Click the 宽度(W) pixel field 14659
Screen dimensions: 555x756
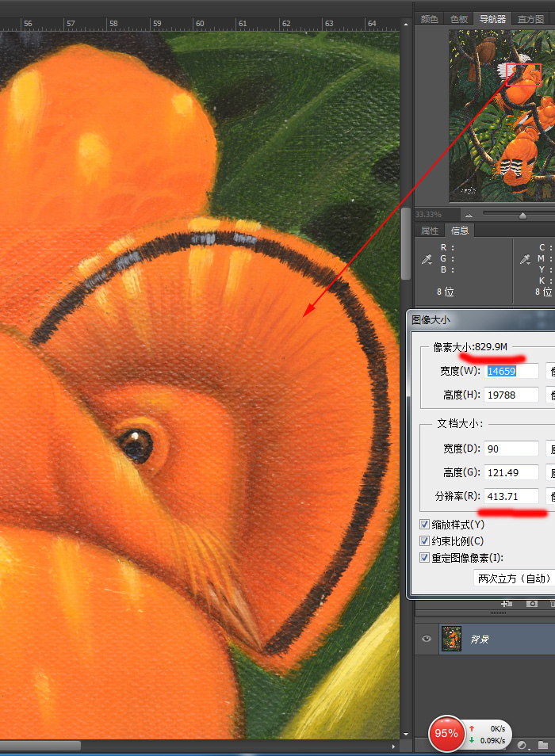tap(511, 371)
